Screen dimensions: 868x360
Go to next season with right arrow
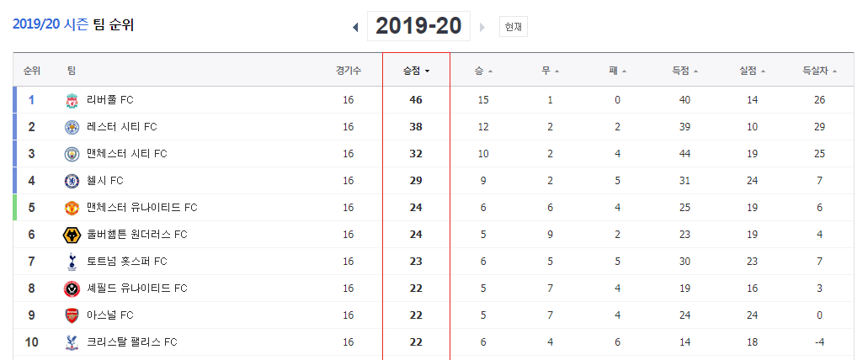point(482,27)
